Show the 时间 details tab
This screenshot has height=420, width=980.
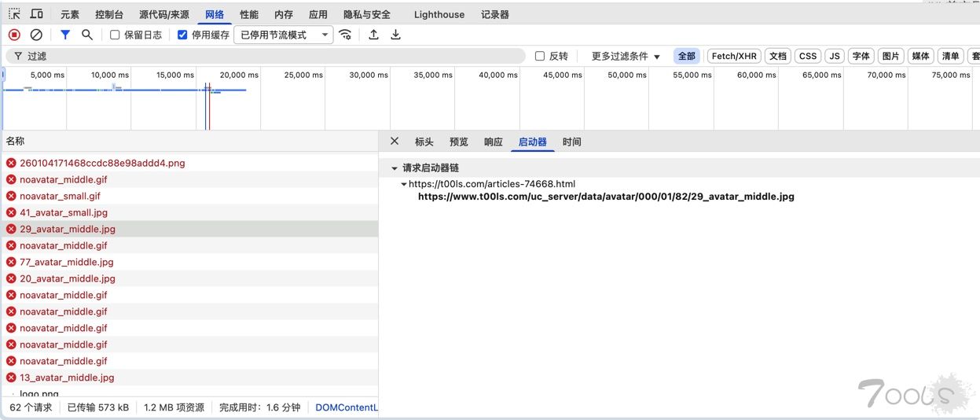coord(572,142)
